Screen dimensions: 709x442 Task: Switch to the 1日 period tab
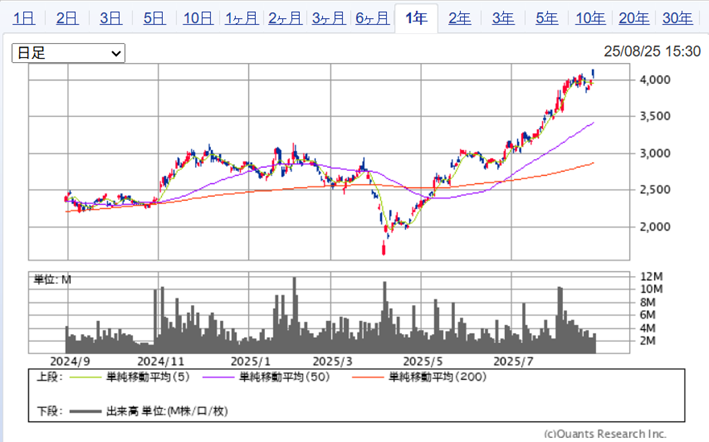[x=24, y=18]
